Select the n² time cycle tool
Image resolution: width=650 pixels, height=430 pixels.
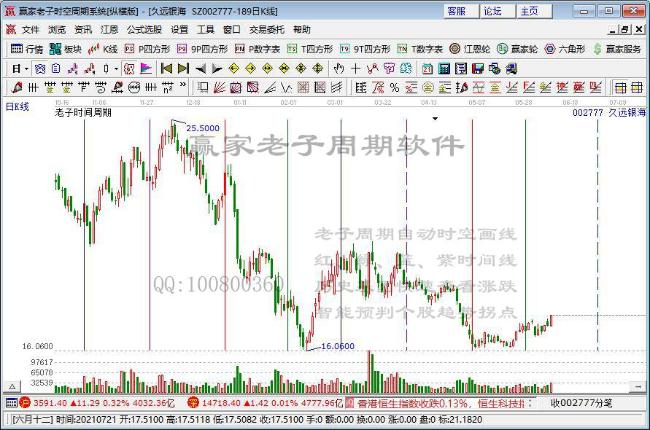pyautogui.click(x=167, y=87)
